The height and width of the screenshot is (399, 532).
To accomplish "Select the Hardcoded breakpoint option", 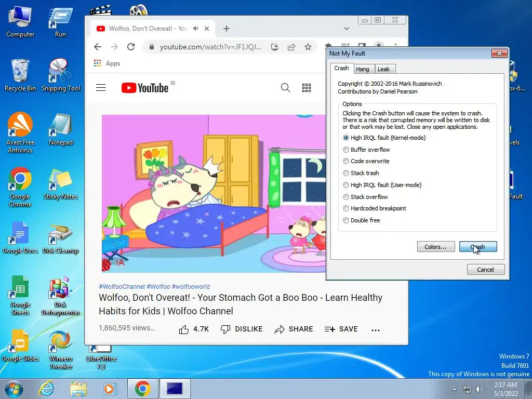I will click(375, 208).
